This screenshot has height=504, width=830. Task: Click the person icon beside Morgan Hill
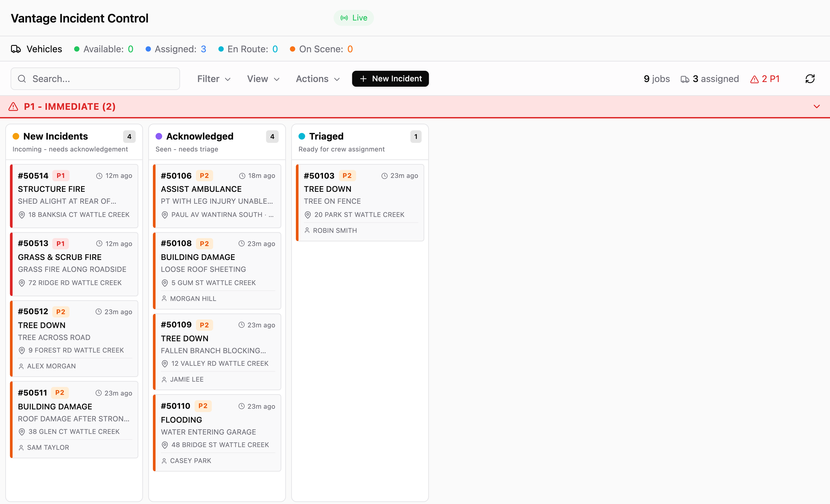pos(164,299)
